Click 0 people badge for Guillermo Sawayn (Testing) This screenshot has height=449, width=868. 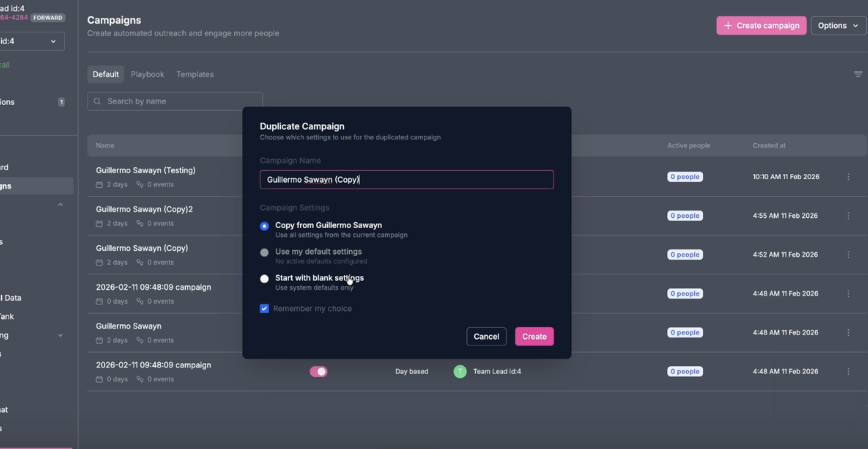tap(685, 177)
